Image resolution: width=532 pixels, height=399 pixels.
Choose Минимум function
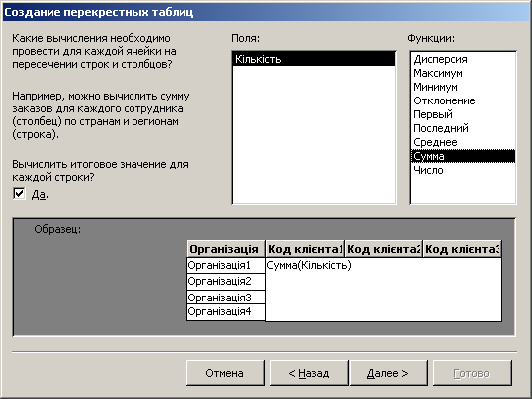coord(463,87)
